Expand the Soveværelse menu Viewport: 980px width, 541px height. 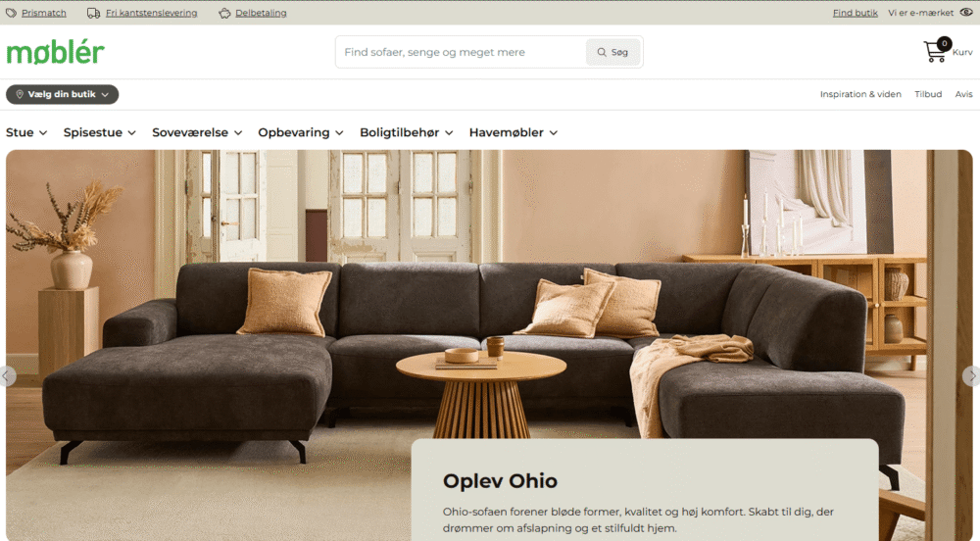tap(197, 132)
